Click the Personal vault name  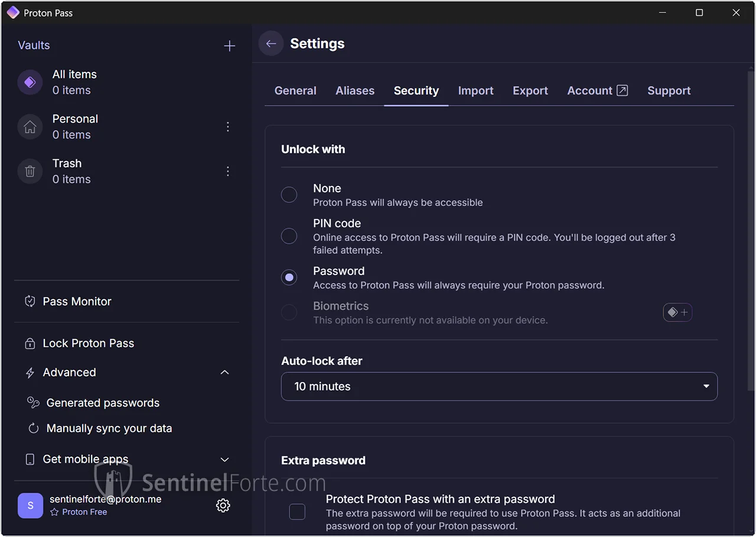75,119
